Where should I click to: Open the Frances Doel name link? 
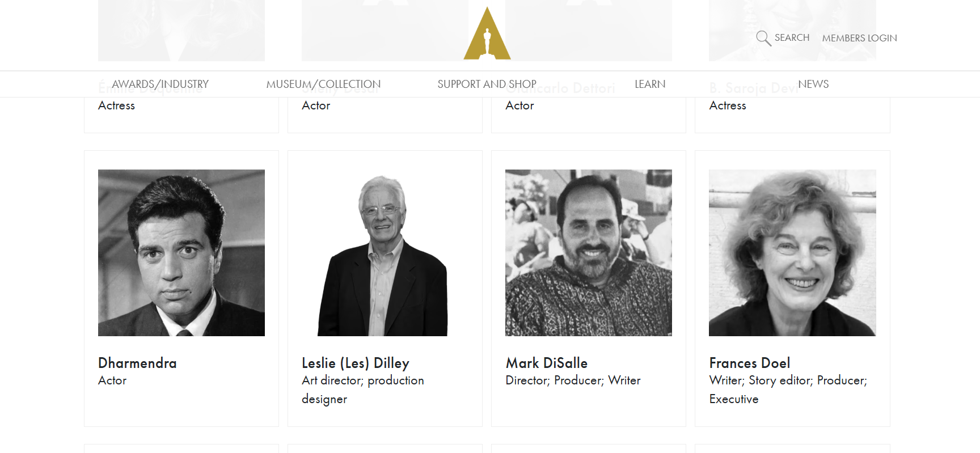pos(750,363)
